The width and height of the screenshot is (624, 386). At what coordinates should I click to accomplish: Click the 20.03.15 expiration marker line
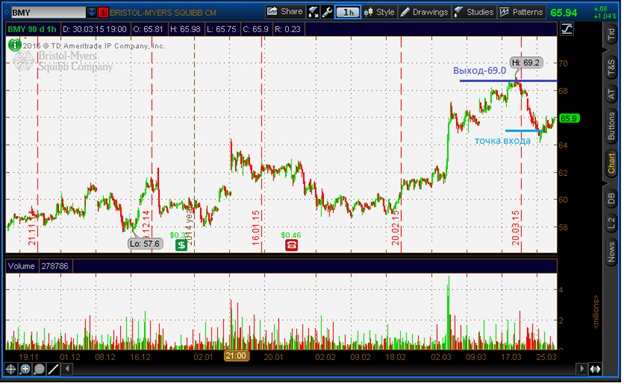click(521, 144)
